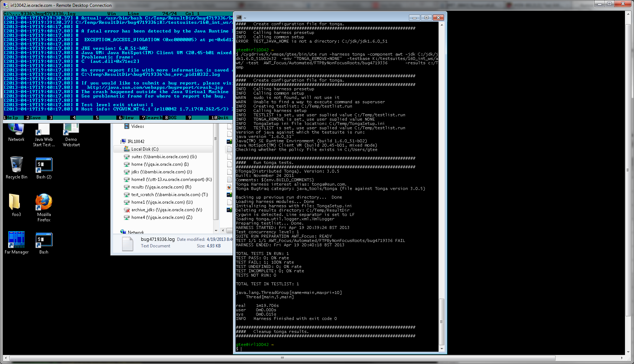Screen dimensions: 634x364
Task: Click 7Search in the Far key bar
Action: (153, 118)
